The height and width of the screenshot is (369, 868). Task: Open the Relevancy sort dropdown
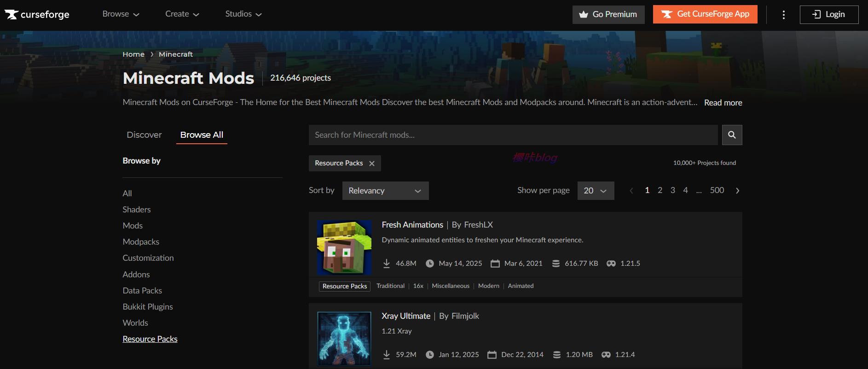pyautogui.click(x=385, y=191)
